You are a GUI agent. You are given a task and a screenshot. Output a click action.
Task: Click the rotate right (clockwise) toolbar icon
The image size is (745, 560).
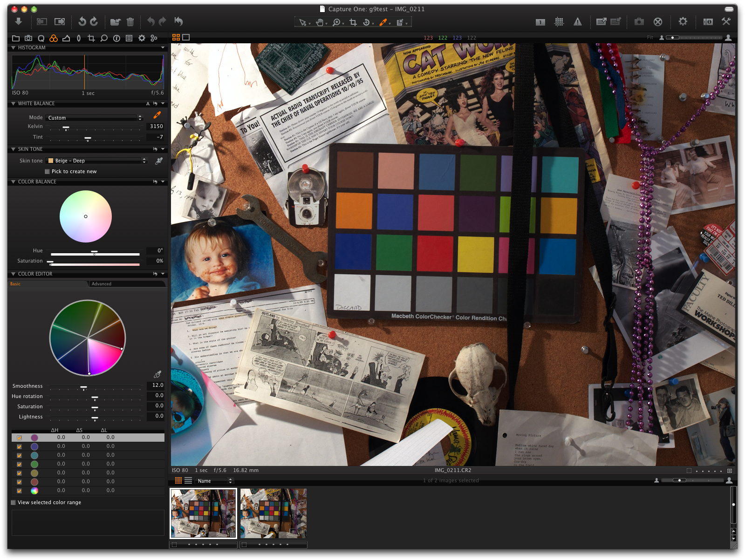click(94, 21)
